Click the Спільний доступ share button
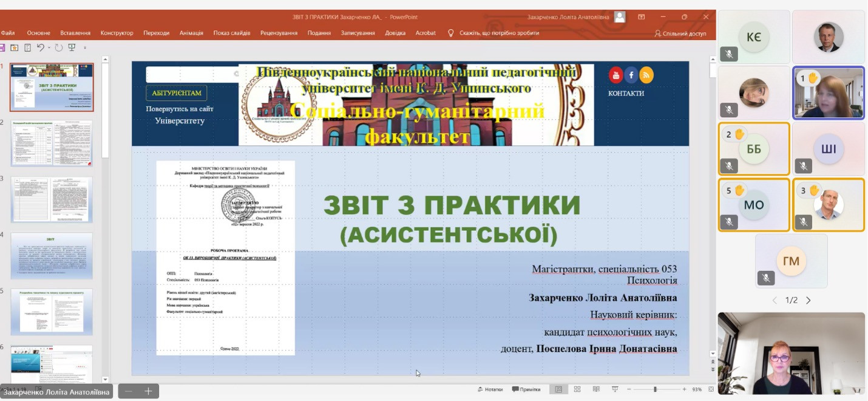This screenshot has width=868, height=401. pos(680,33)
